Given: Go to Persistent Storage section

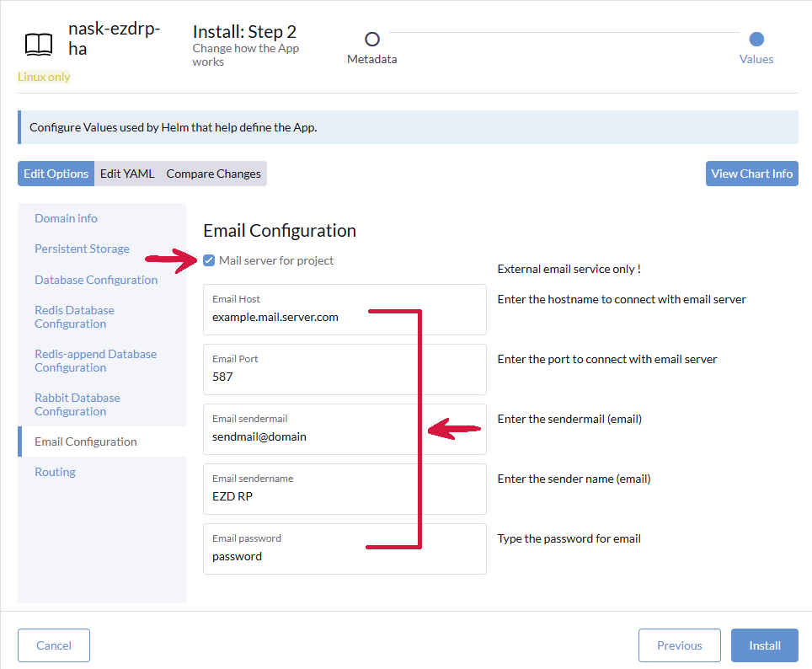Looking at the screenshot, I should [x=83, y=249].
